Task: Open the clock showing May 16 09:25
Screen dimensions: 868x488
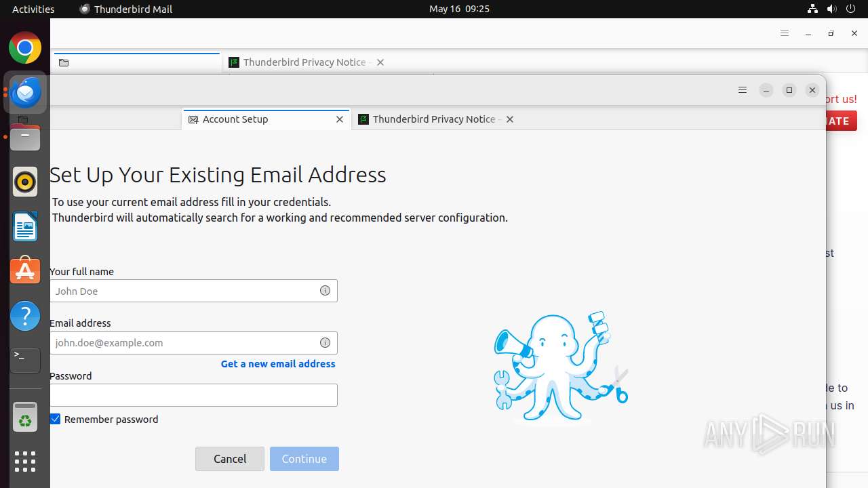Action: pos(459,9)
